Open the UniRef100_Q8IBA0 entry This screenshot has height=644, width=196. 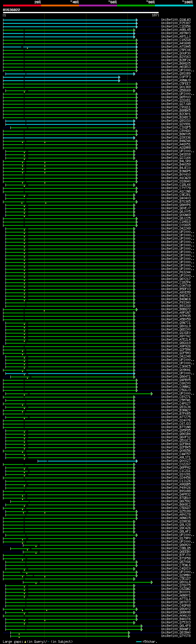[176, 633]
